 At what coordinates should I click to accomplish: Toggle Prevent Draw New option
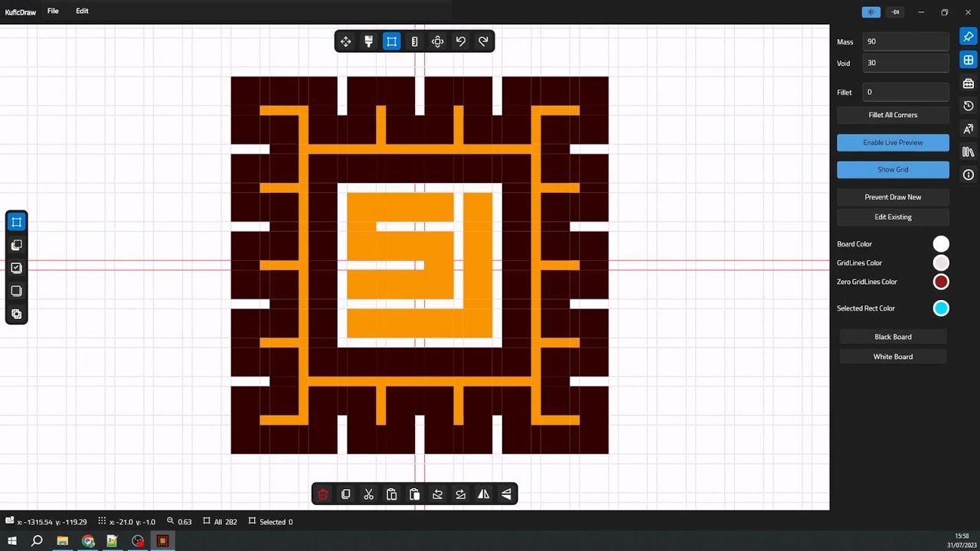[x=893, y=197]
